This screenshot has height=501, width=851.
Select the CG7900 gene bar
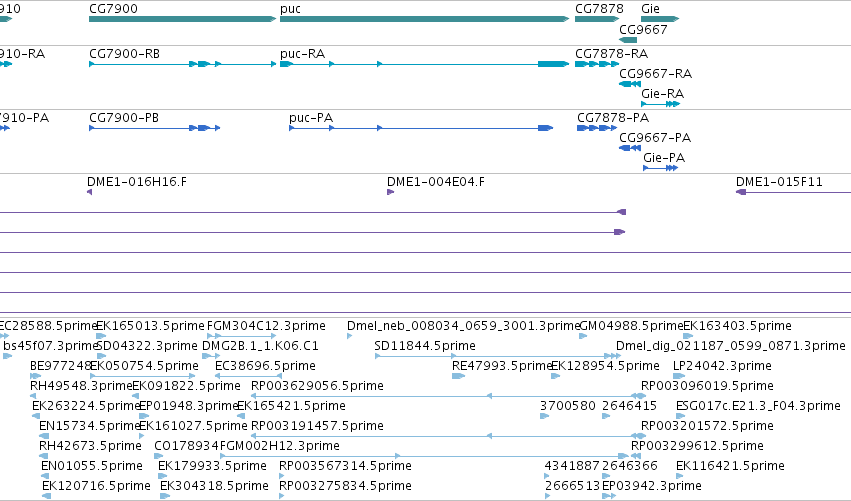coord(182,19)
